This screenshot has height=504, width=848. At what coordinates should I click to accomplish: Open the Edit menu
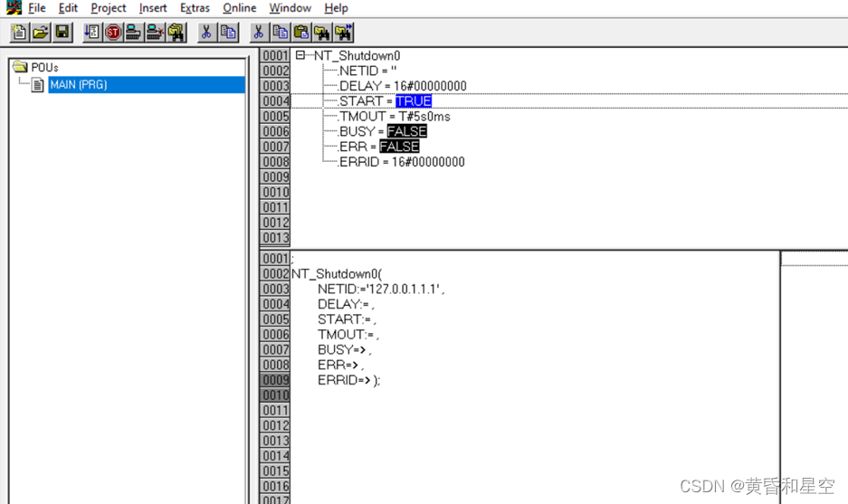68,8
